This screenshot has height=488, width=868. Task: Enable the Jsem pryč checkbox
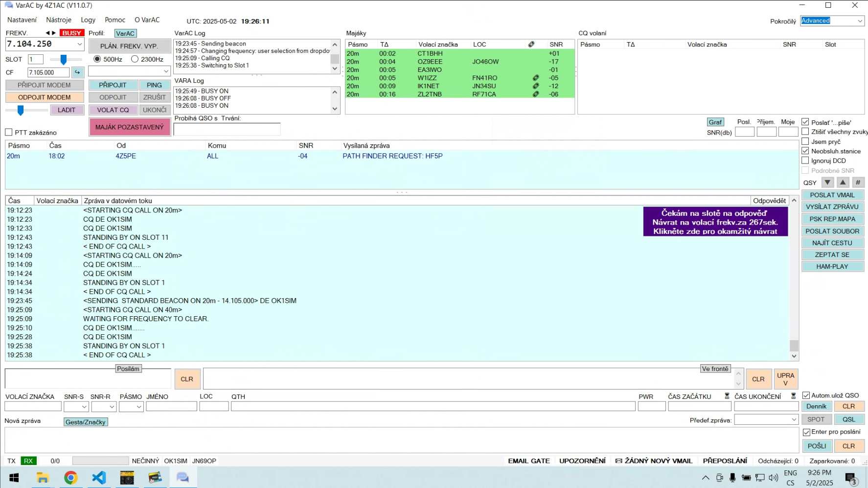click(x=805, y=141)
